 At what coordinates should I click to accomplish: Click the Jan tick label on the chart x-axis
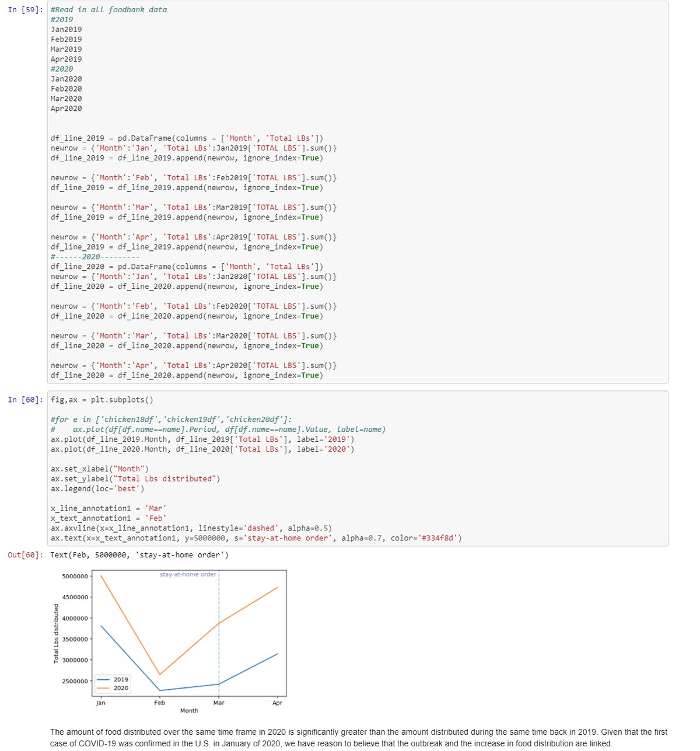[101, 703]
